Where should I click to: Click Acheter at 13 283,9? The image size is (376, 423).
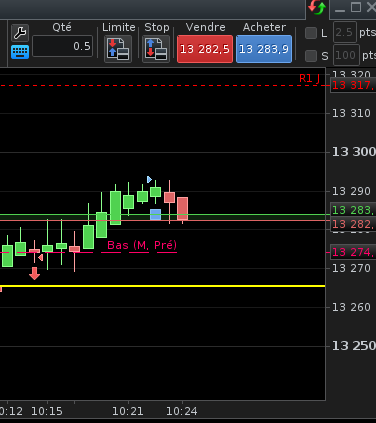(x=264, y=49)
